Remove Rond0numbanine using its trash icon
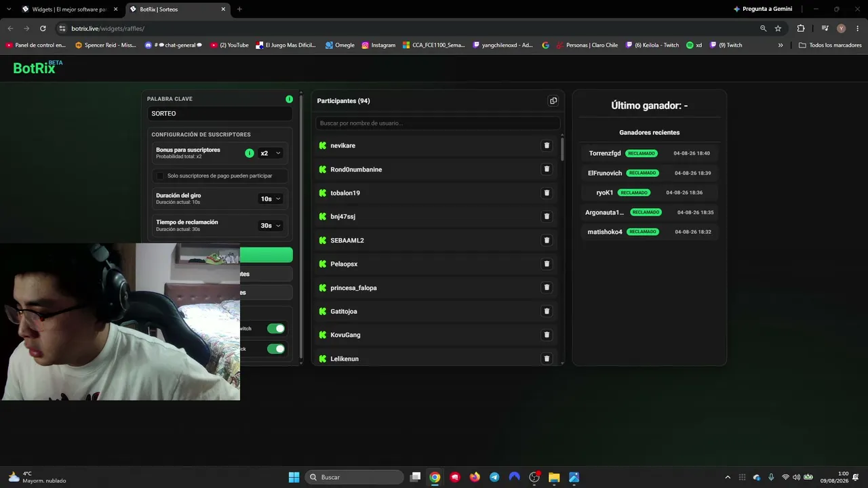The width and height of the screenshot is (868, 488). [x=547, y=169]
